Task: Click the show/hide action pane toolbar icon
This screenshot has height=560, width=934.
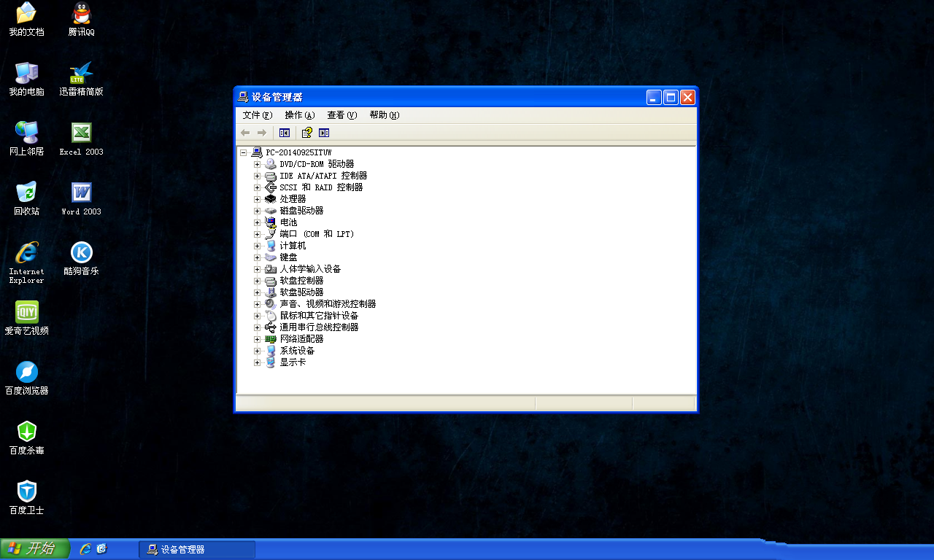Action: (x=324, y=133)
